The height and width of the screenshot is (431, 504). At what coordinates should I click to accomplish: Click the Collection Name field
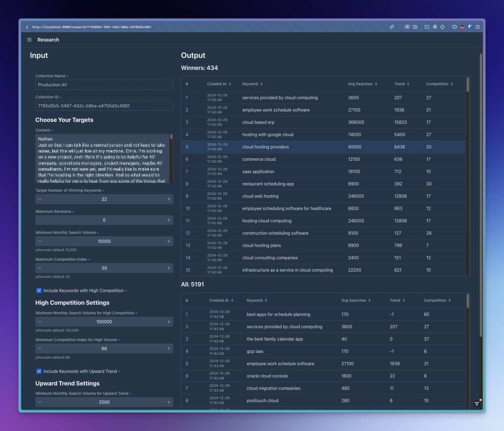click(104, 85)
